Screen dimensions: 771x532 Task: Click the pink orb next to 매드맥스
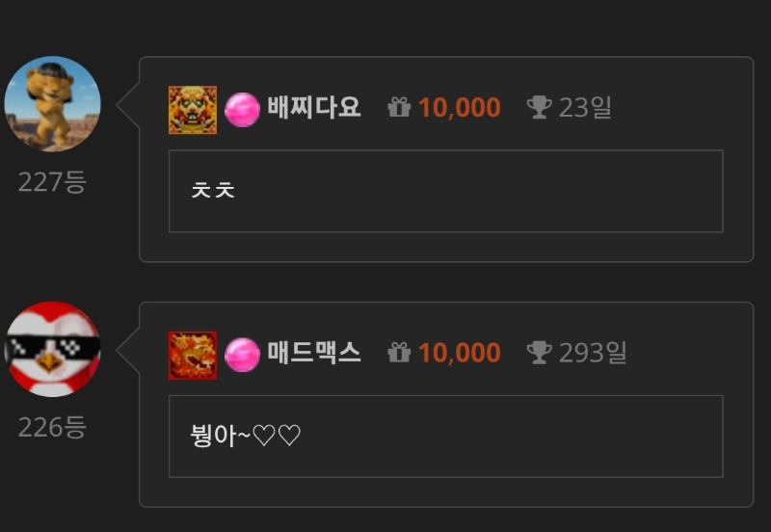click(x=243, y=355)
